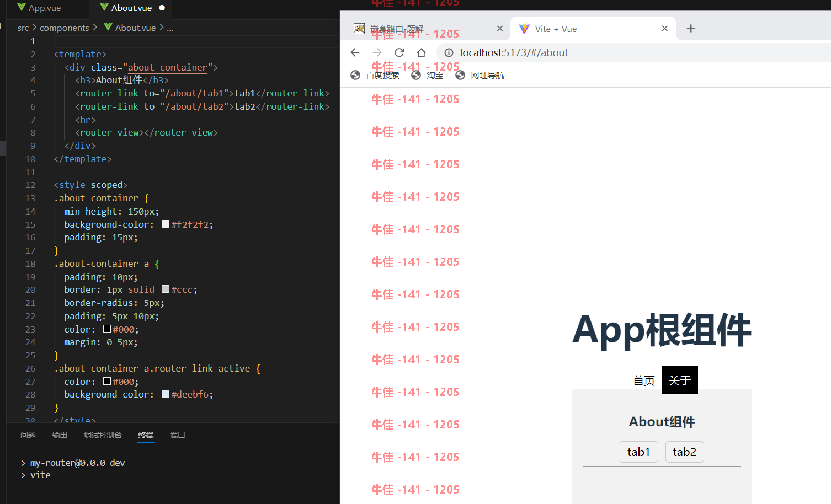Click the About组件 heading in the browser
The height and width of the screenshot is (504, 831).
[662, 422]
